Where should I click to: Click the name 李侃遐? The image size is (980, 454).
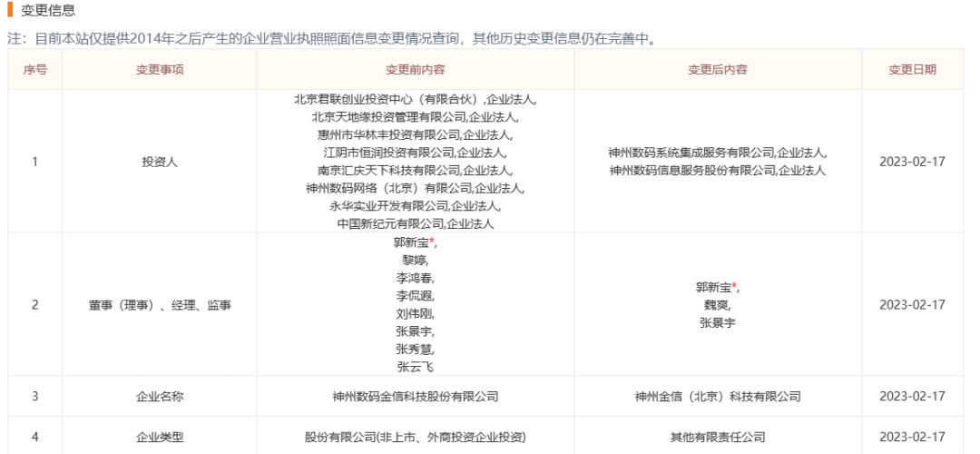click(x=414, y=295)
